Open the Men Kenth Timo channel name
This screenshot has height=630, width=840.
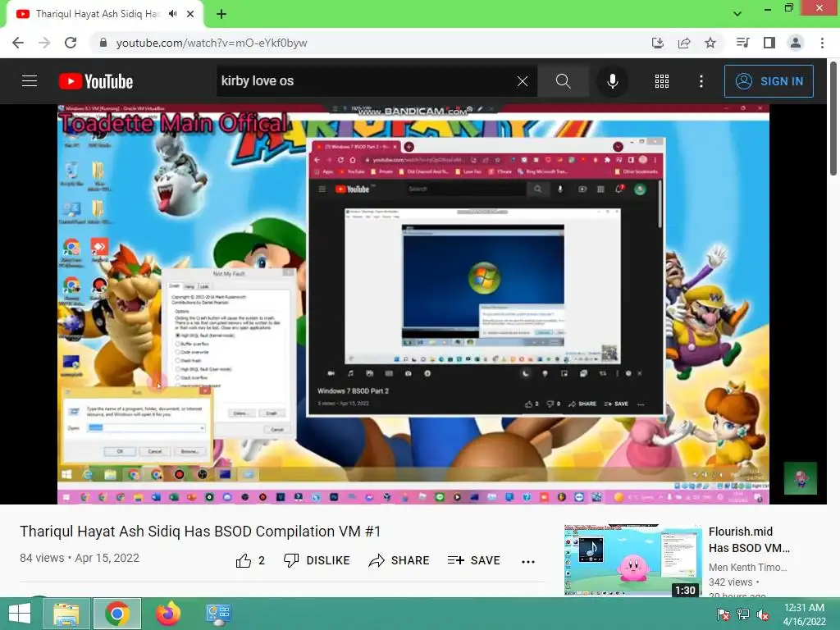747,568
